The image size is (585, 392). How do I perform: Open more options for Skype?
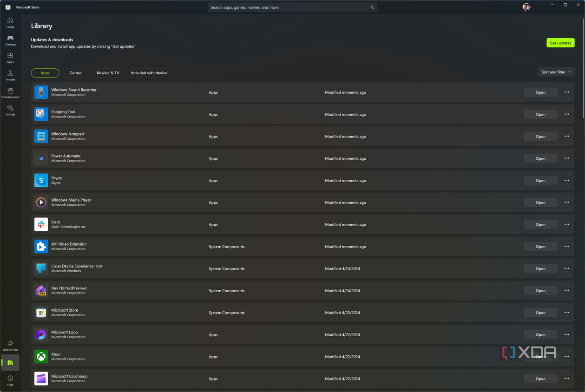click(x=566, y=180)
